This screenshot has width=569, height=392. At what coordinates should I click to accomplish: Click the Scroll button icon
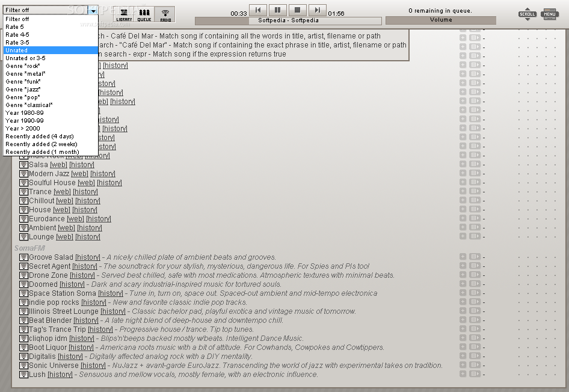pyautogui.click(x=527, y=14)
